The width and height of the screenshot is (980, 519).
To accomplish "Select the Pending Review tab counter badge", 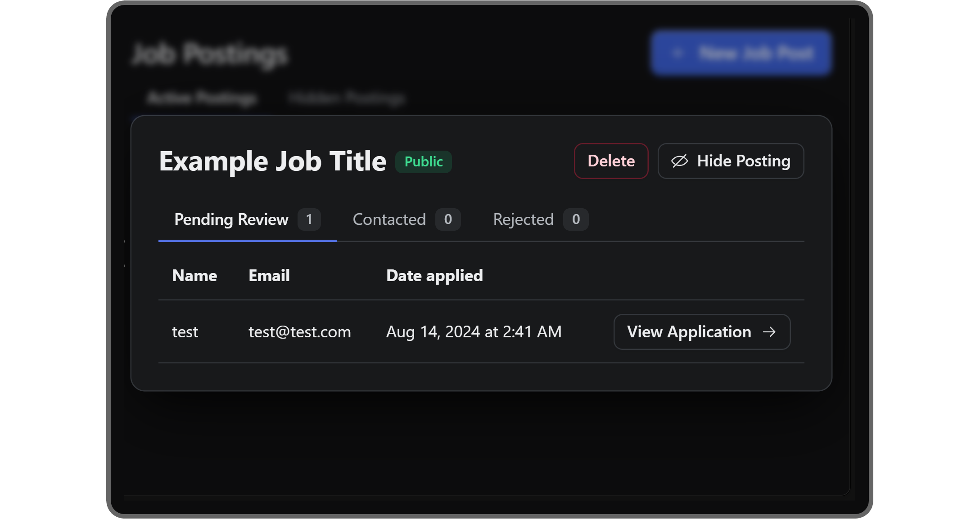I will tap(310, 219).
